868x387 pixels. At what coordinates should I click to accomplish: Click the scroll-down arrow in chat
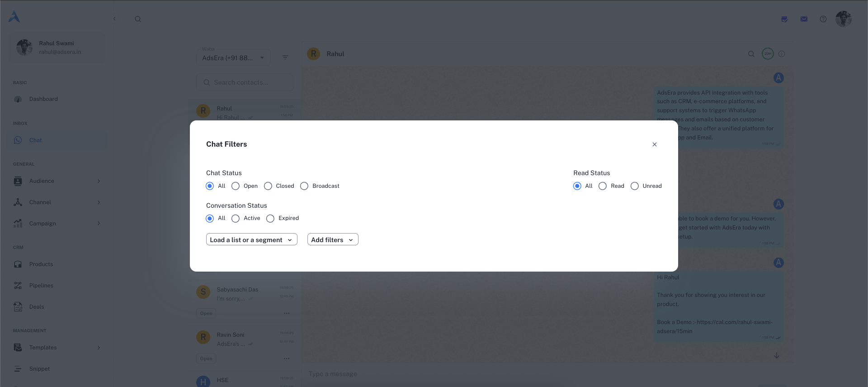(776, 355)
